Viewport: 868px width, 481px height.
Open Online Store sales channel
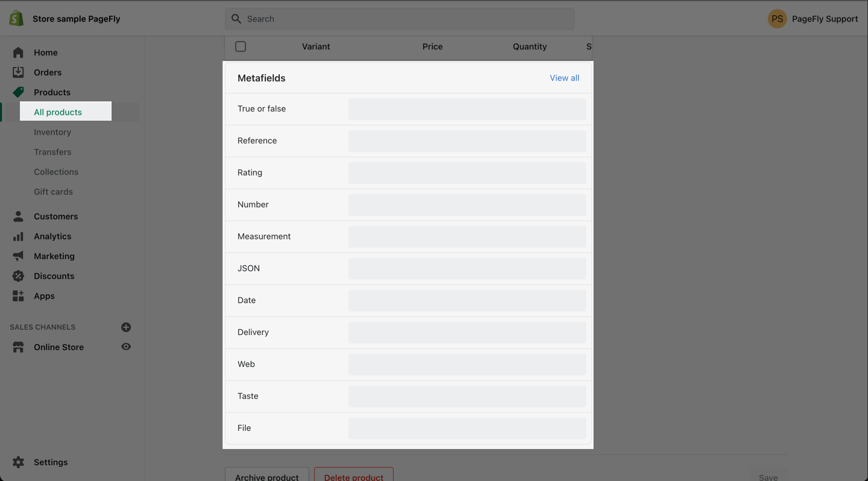click(59, 347)
